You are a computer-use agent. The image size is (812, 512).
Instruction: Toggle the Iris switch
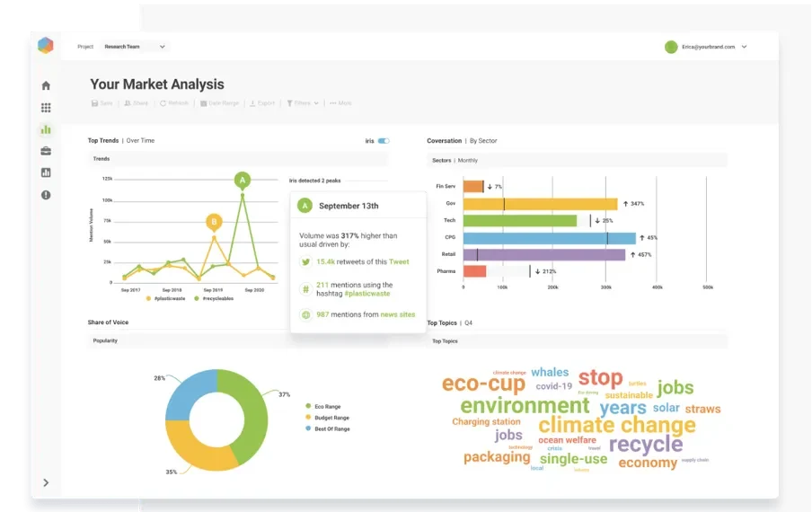click(384, 141)
